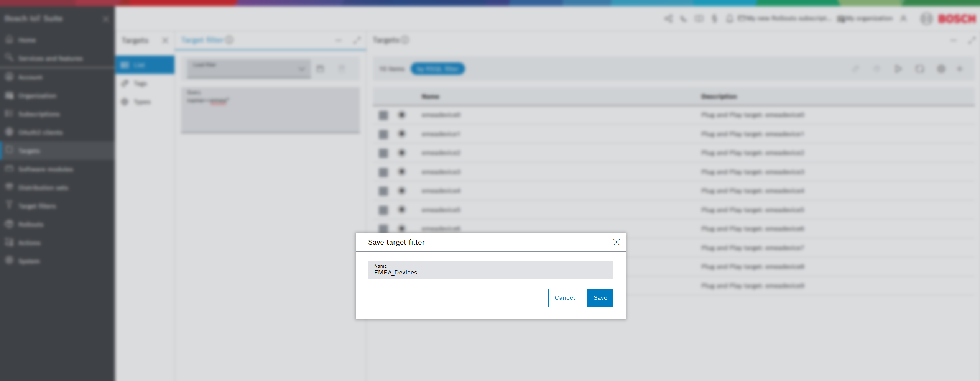Click the play icon in Targets toolbar
Image resolution: width=980 pixels, height=381 pixels.
(x=898, y=69)
